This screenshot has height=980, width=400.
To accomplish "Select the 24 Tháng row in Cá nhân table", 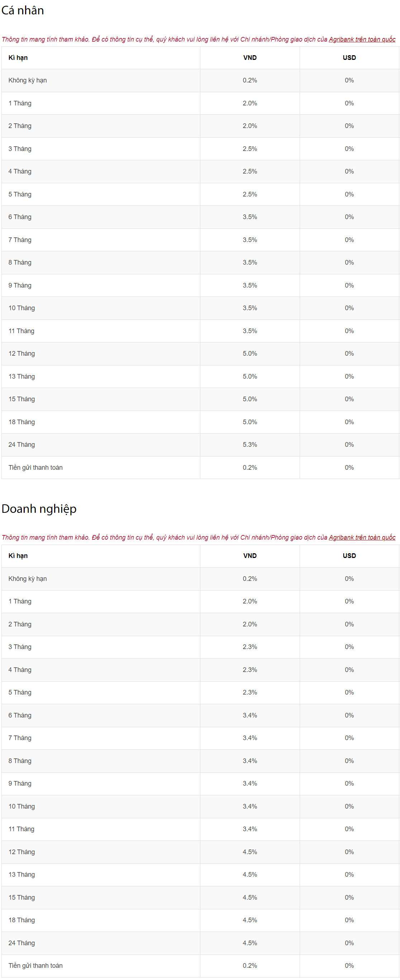I will point(22,445).
